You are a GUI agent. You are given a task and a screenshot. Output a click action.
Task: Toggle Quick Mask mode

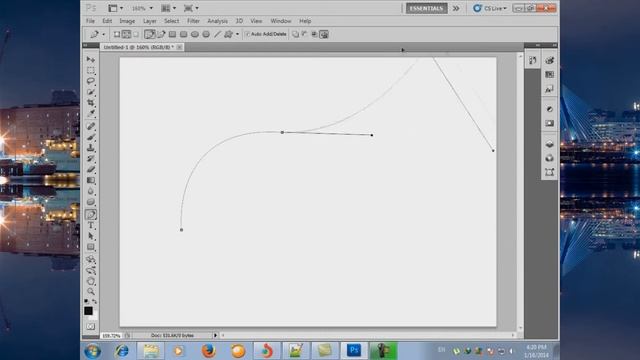[x=91, y=327]
